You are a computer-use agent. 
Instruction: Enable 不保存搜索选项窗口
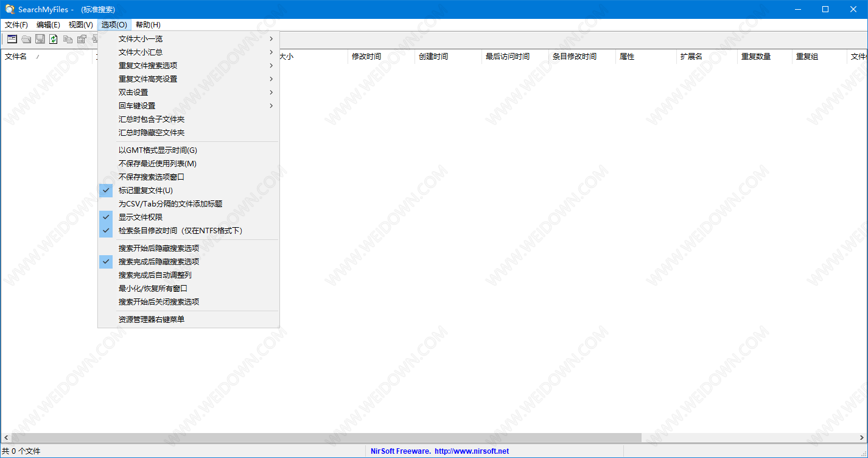pyautogui.click(x=189, y=177)
